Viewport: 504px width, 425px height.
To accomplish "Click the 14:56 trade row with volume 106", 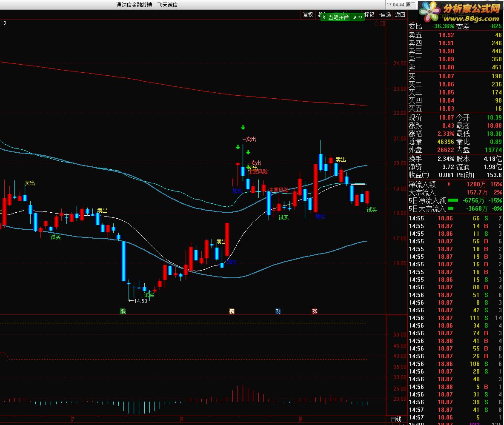I will [x=455, y=364].
